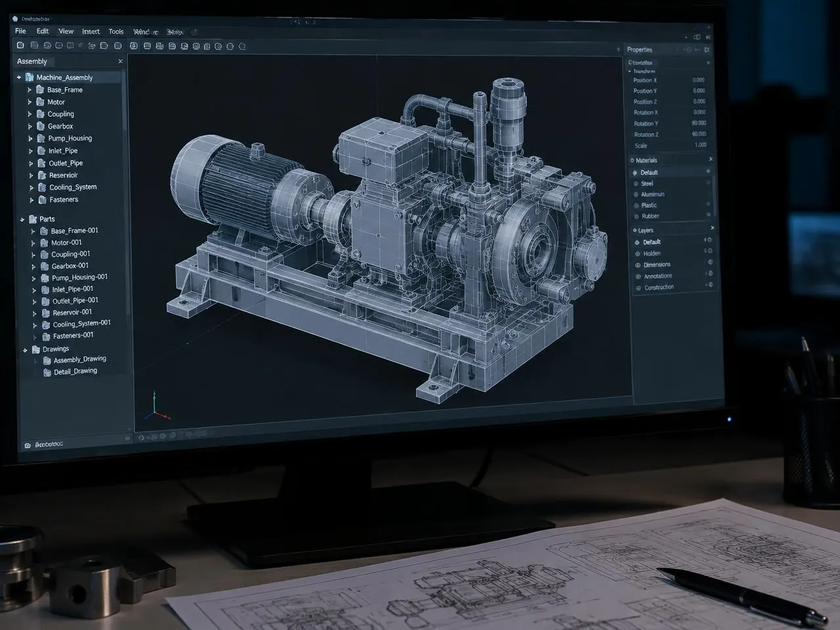This screenshot has height=630, width=840.
Task: Click the status bar icon at bottom-left
Action: (28, 445)
